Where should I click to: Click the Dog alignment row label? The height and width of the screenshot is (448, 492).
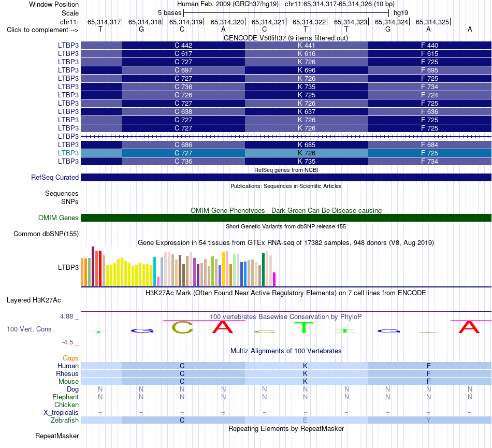click(73, 389)
